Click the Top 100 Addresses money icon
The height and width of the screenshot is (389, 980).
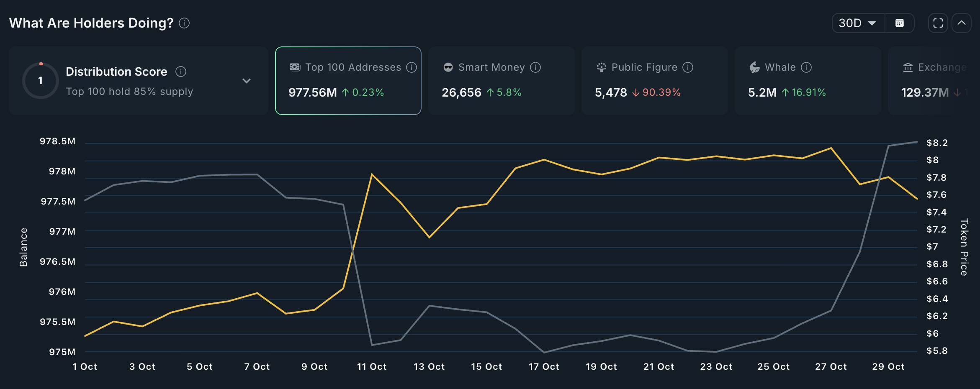(x=294, y=67)
